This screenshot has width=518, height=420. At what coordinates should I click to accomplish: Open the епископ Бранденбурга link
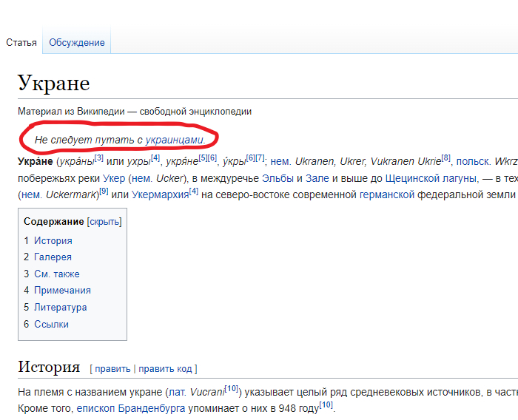pos(131,408)
